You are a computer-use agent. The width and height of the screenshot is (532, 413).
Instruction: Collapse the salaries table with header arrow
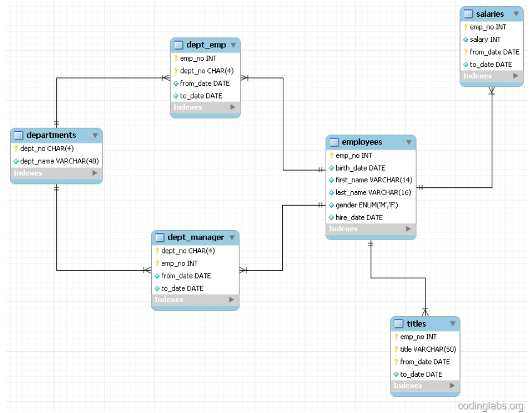(516, 14)
